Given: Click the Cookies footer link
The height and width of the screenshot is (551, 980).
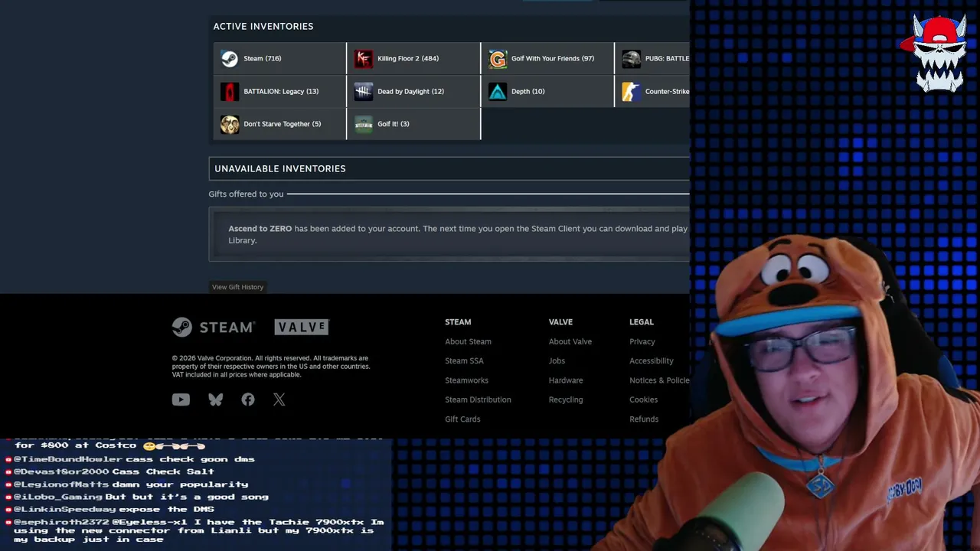Looking at the screenshot, I should click(643, 399).
